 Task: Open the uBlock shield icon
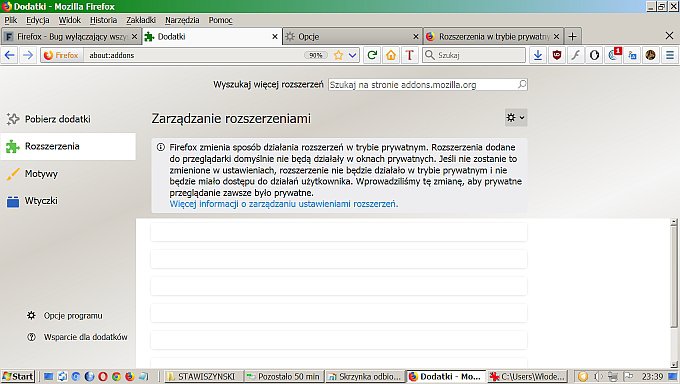tap(557, 55)
